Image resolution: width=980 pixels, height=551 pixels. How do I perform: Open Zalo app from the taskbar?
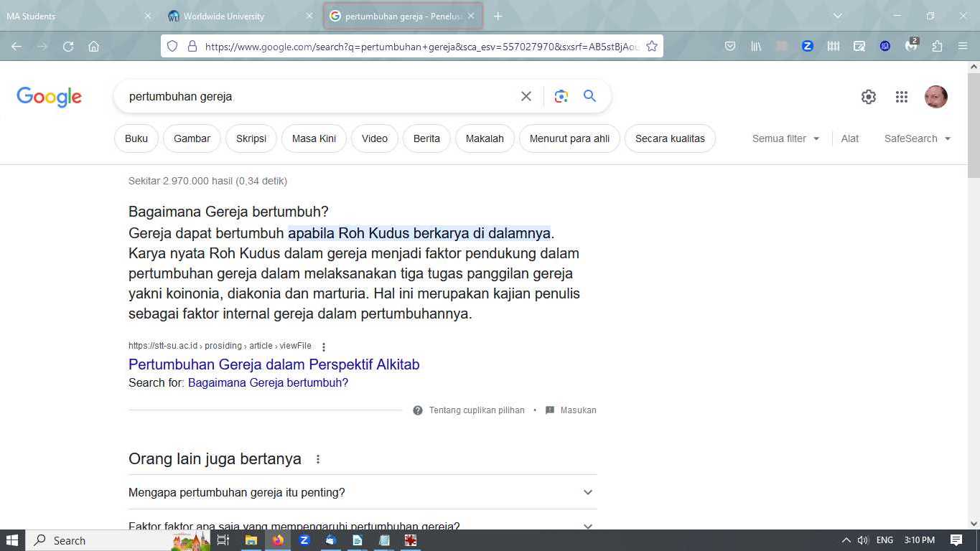[x=304, y=540]
